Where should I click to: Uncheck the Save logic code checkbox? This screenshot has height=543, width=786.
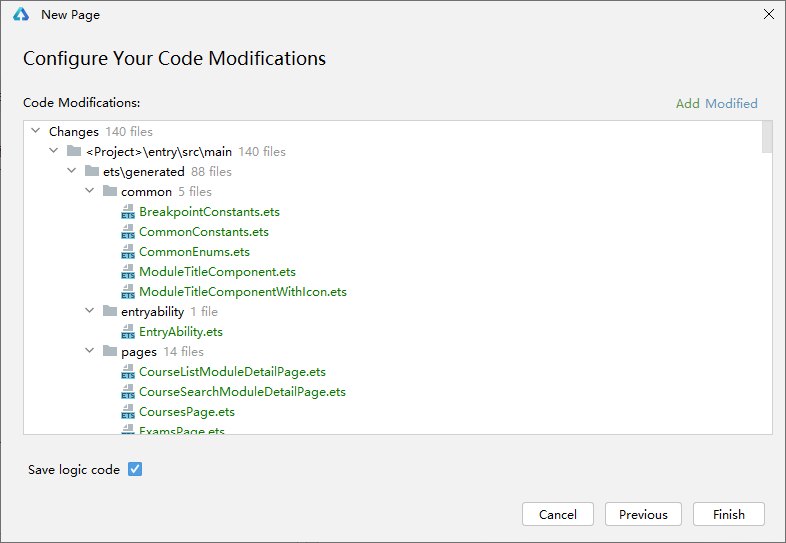tap(135, 469)
